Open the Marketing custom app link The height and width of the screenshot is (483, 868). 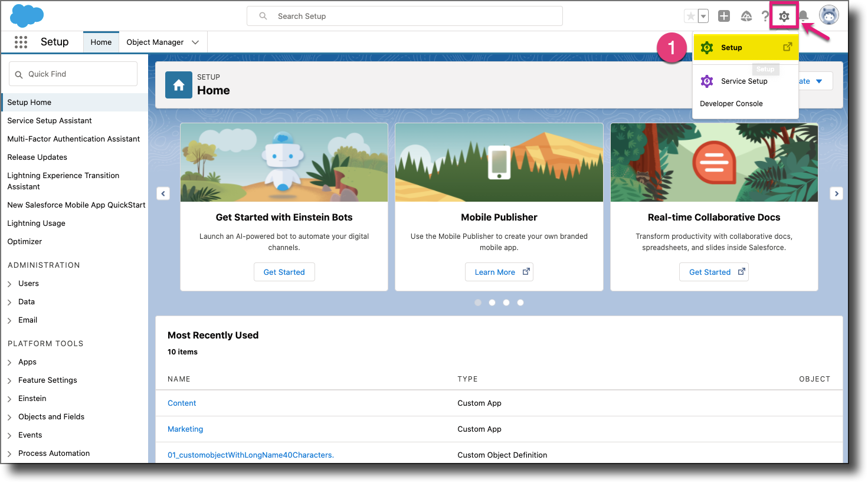pos(185,429)
